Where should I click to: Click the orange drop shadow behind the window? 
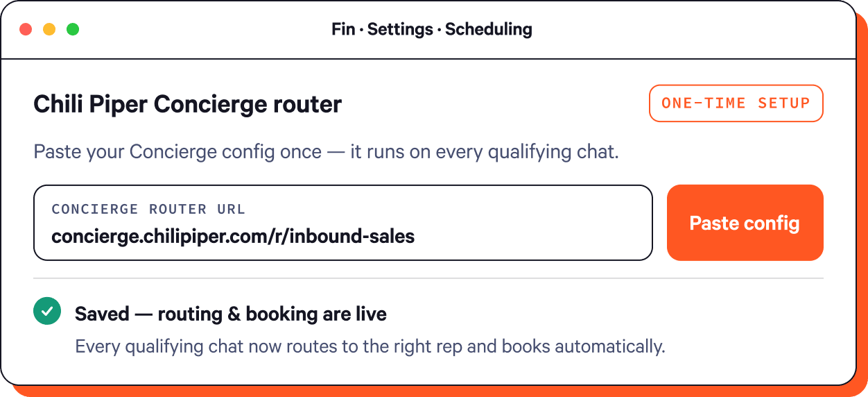tap(862, 208)
